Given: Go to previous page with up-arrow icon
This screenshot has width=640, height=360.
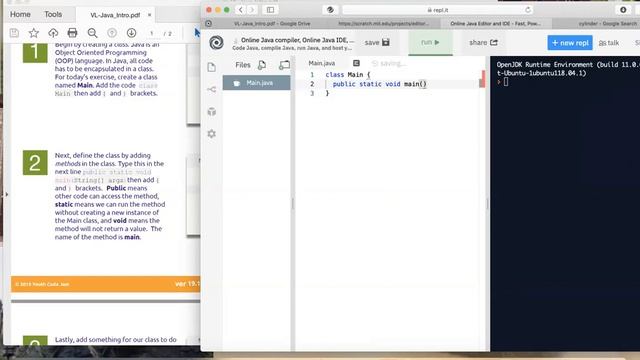Looking at the screenshot, I should pyautogui.click(x=112, y=33).
